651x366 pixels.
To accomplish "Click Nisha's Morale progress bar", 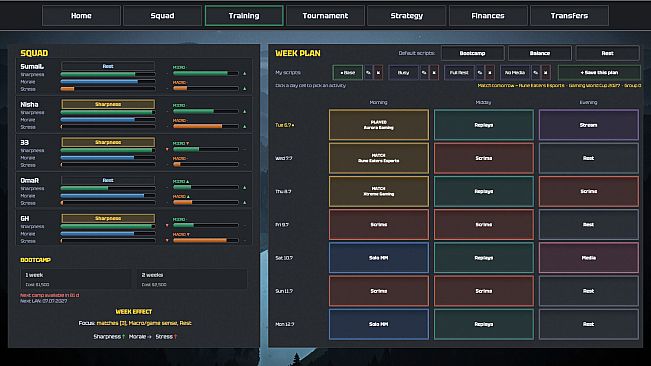I will point(108,120).
